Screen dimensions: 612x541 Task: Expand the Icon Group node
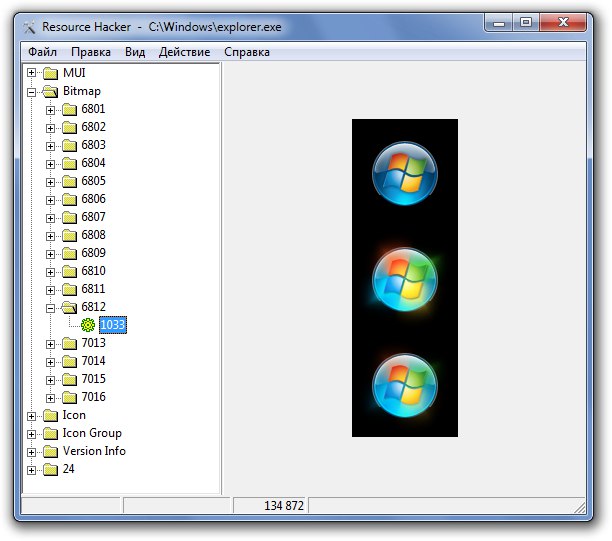[32, 434]
